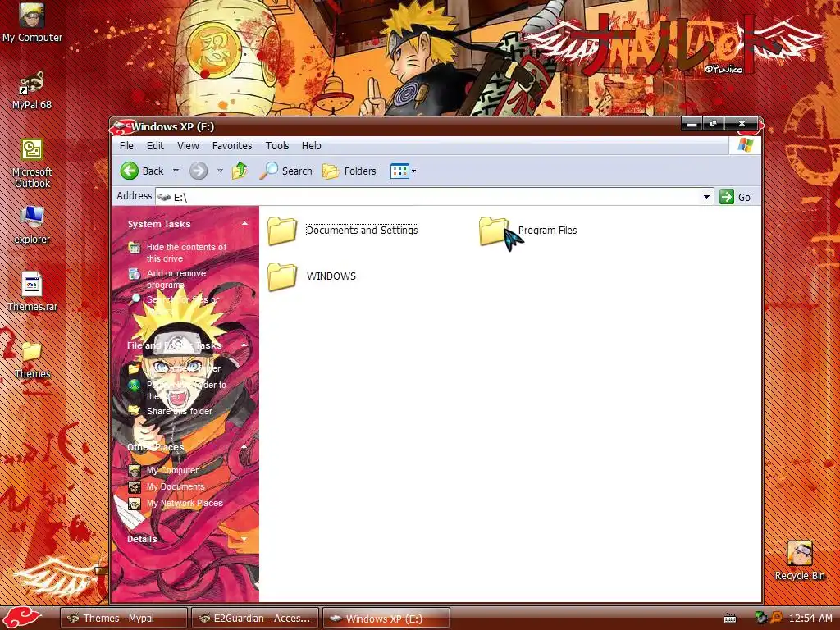840x630 pixels.
Task: Open the Views dropdown arrow
Action: point(413,171)
